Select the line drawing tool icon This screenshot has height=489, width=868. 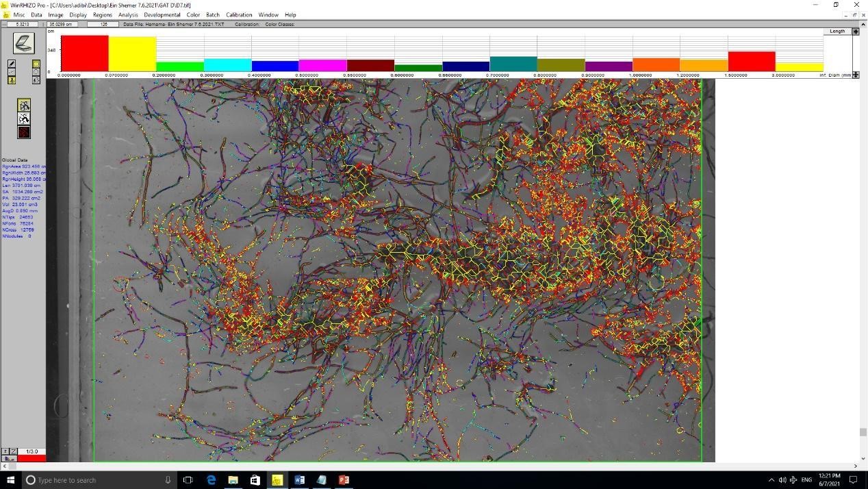tap(12, 72)
